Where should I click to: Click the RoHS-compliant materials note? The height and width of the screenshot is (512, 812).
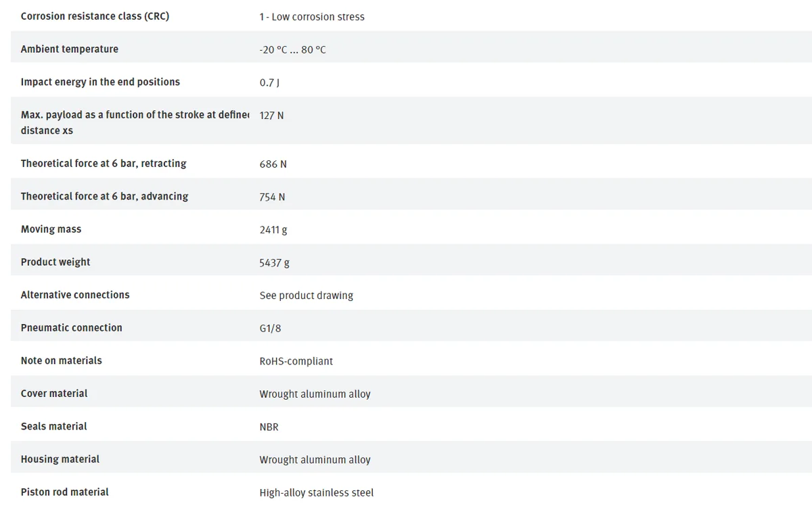(x=296, y=361)
